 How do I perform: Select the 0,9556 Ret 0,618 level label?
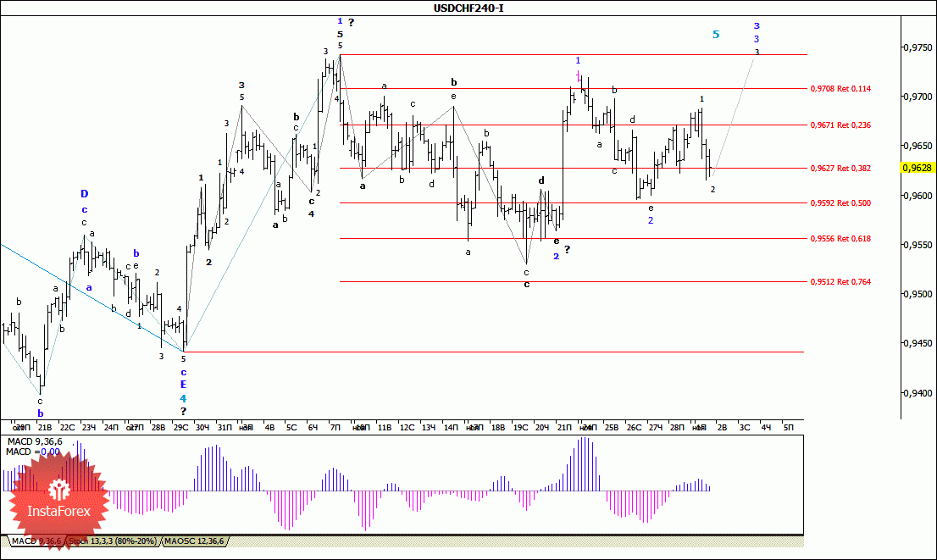(840, 238)
